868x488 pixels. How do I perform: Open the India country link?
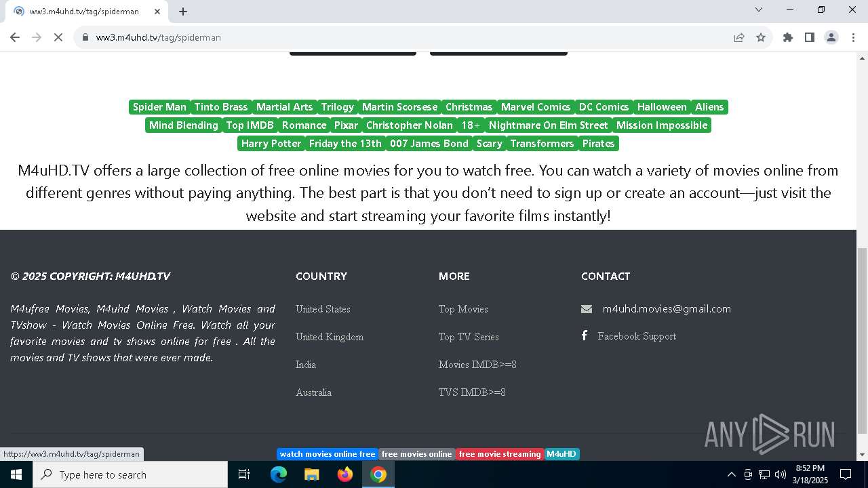click(x=306, y=365)
